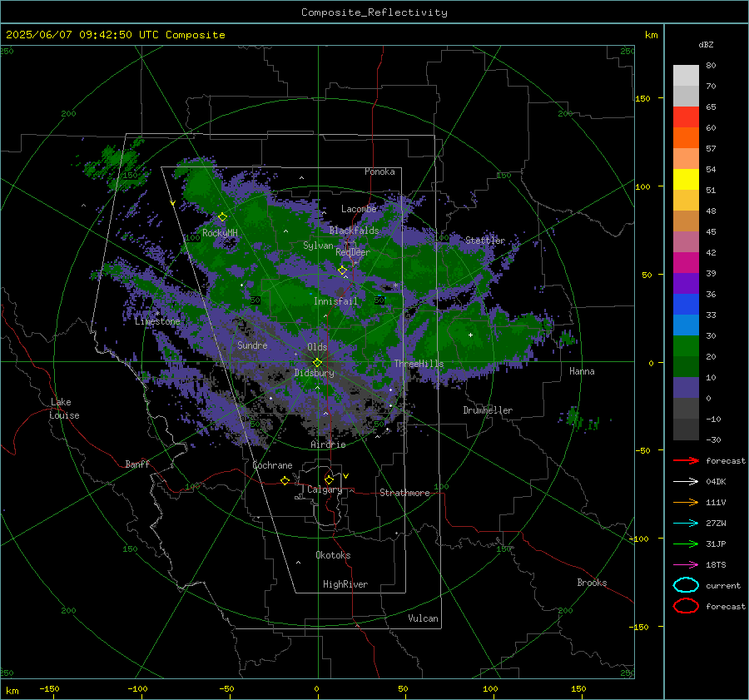Click the yellow diamond marker below RedDeer

342,271
